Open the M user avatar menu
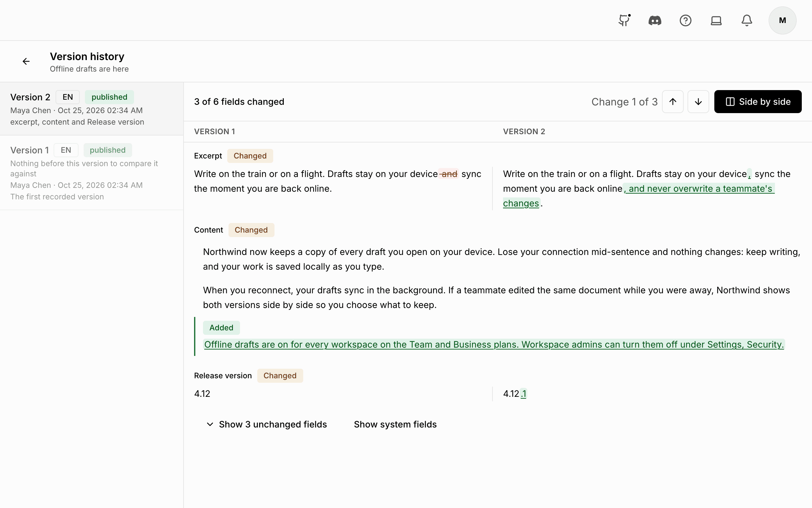812x508 pixels. 782,20
